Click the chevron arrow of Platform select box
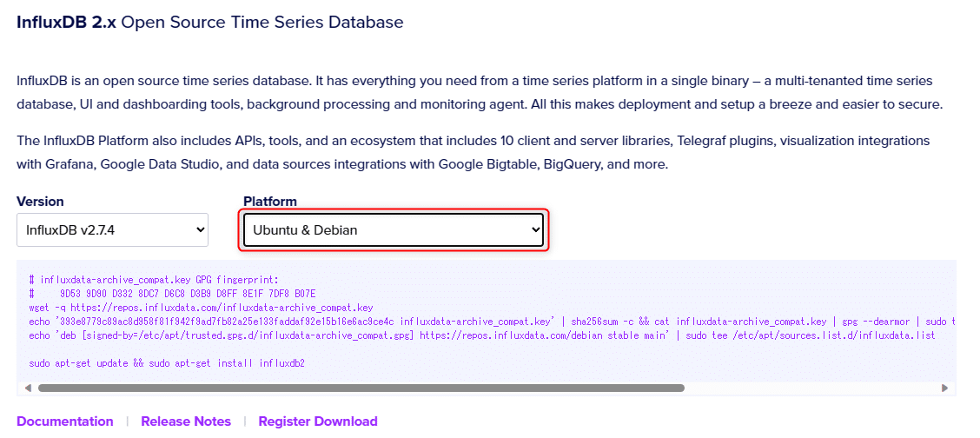The width and height of the screenshot is (980, 438). click(x=535, y=230)
